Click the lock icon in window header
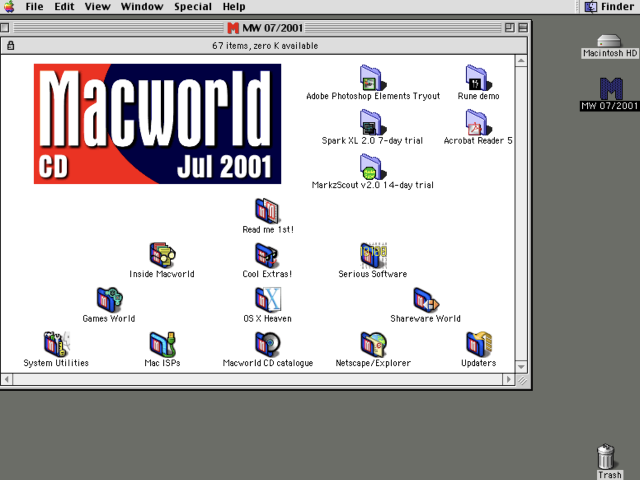The width and height of the screenshot is (640, 480). click(x=11, y=45)
